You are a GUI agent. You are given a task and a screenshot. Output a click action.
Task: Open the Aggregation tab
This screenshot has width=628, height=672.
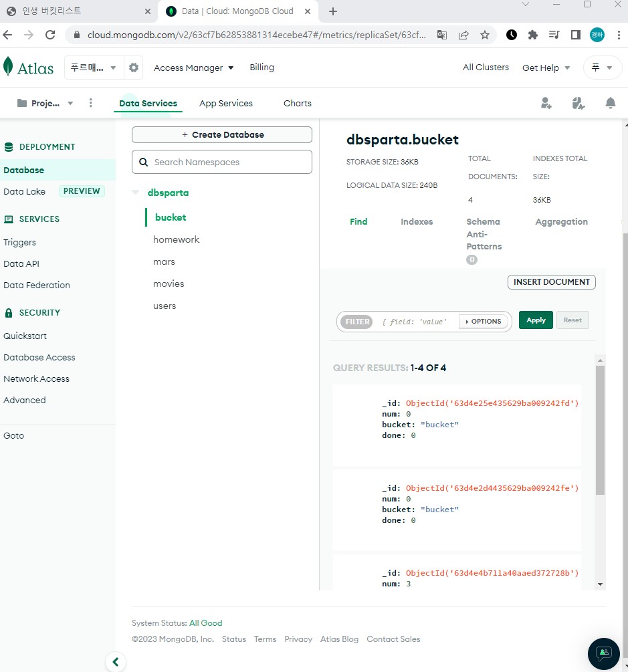click(x=561, y=221)
